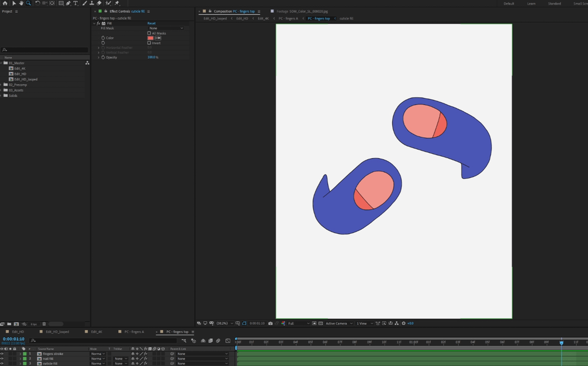
Task: Select the Edit_HD_looped project item
Action: point(26,79)
